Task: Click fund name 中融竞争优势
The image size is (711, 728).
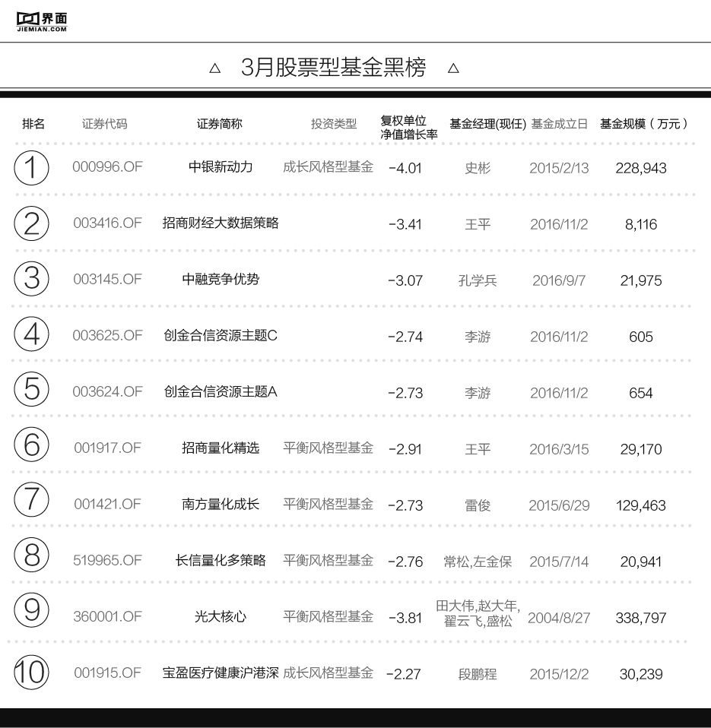Action: point(221,279)
